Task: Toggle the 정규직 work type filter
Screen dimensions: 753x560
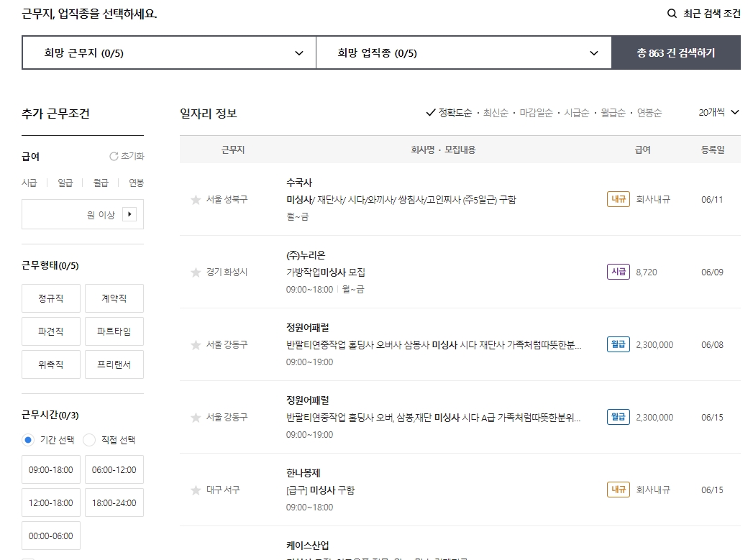Action: pos(50,298)
